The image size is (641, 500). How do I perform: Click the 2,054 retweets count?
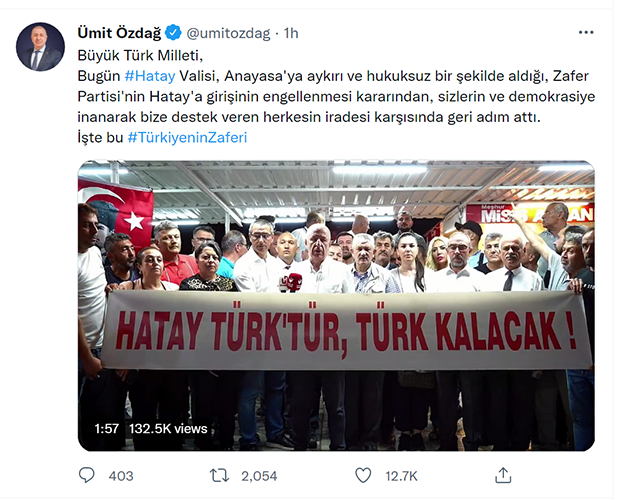[259, 476]
